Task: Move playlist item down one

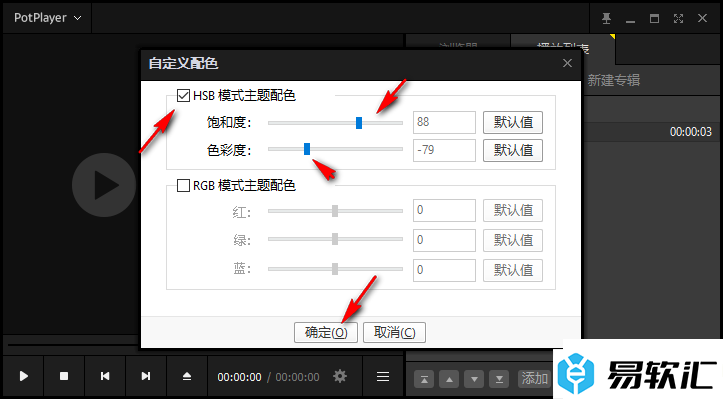Action: [x=474, y=380]
